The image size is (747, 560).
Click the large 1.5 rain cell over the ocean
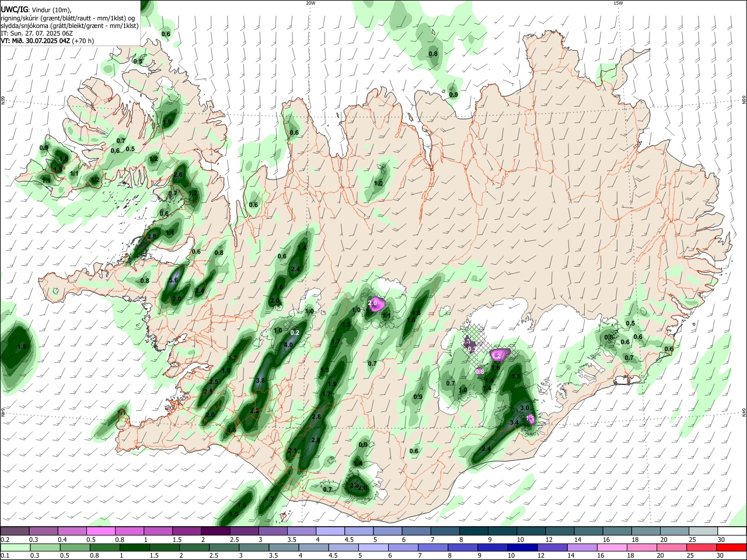tap(18, 351)
